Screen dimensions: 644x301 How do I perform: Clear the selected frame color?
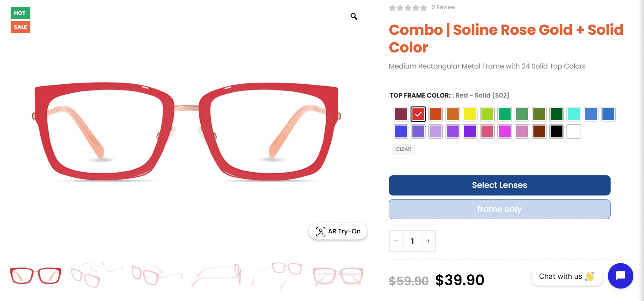403,149
